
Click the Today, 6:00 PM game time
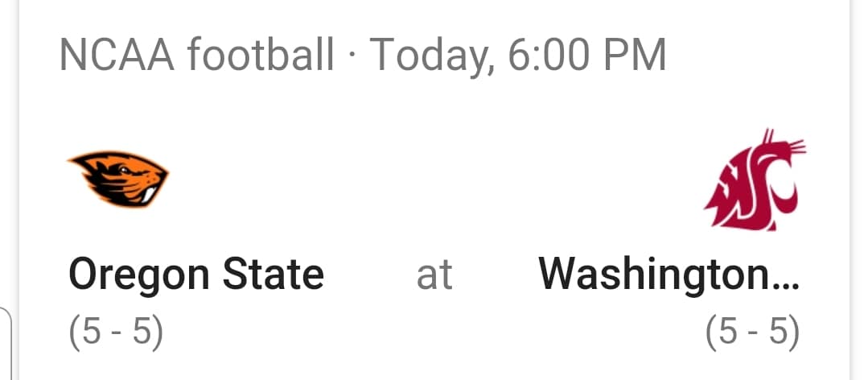518,55
